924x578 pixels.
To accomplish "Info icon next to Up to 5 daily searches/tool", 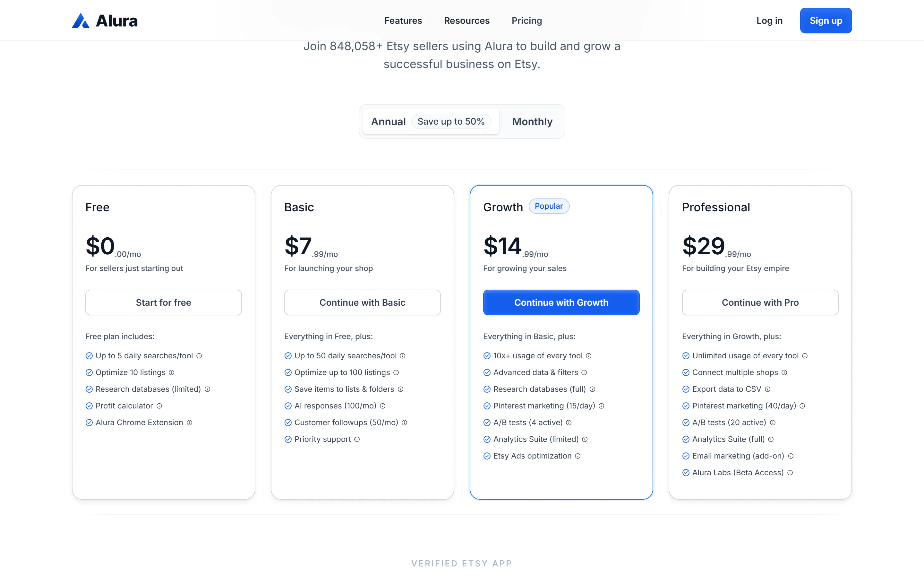I will point(199,356).
